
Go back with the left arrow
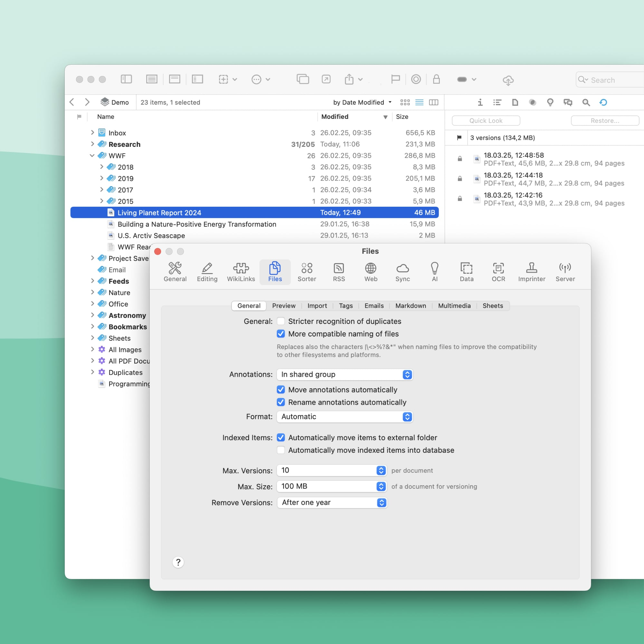click(72, 102)
